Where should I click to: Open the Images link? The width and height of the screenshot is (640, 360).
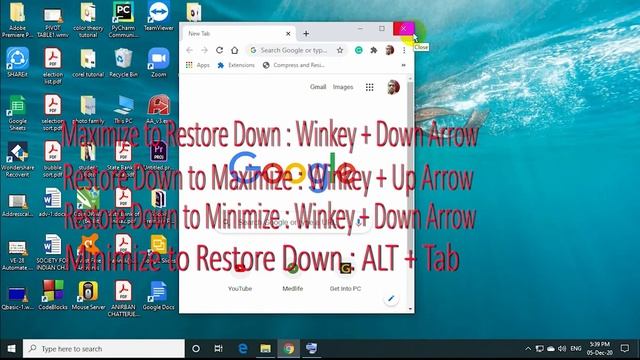point(343,87)
